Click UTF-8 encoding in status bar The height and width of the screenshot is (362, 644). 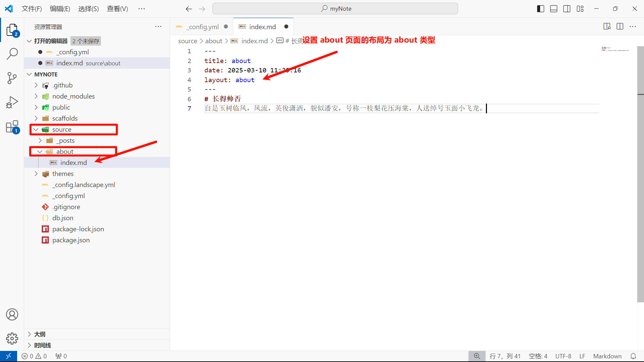[x=563, y=356]
